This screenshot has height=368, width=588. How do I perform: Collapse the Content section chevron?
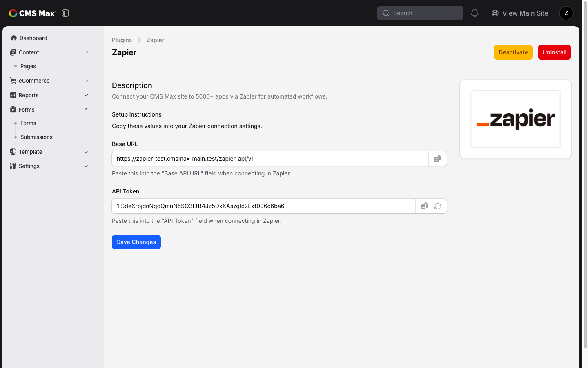pos(86,52)
